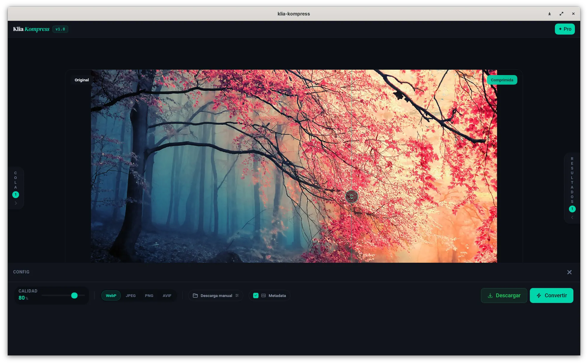
Task: Click the CONFIG panel heading
Action: [21, 272]
